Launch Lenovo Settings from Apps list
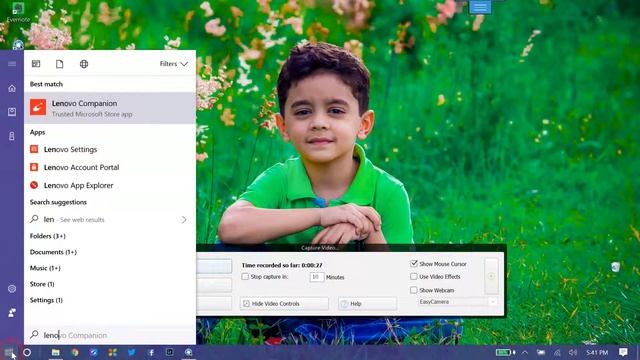Screen dimensions: 640x360 tap(110, 149)
